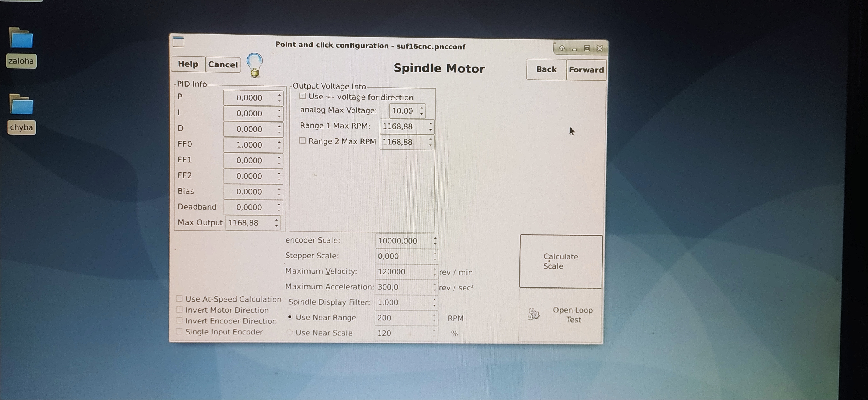This screenshot has width=868, height=400.
Task: Open the Help button
Action: pyautogui.click(x=188, y=64)
